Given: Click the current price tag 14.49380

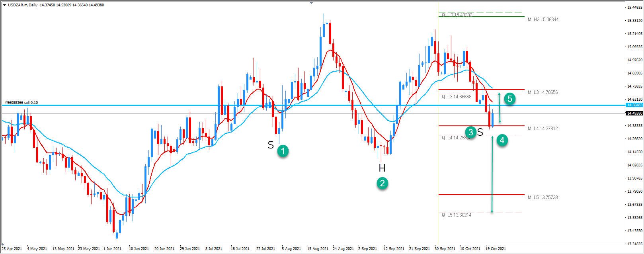Looking at the screenshot, I should point(633,113).
